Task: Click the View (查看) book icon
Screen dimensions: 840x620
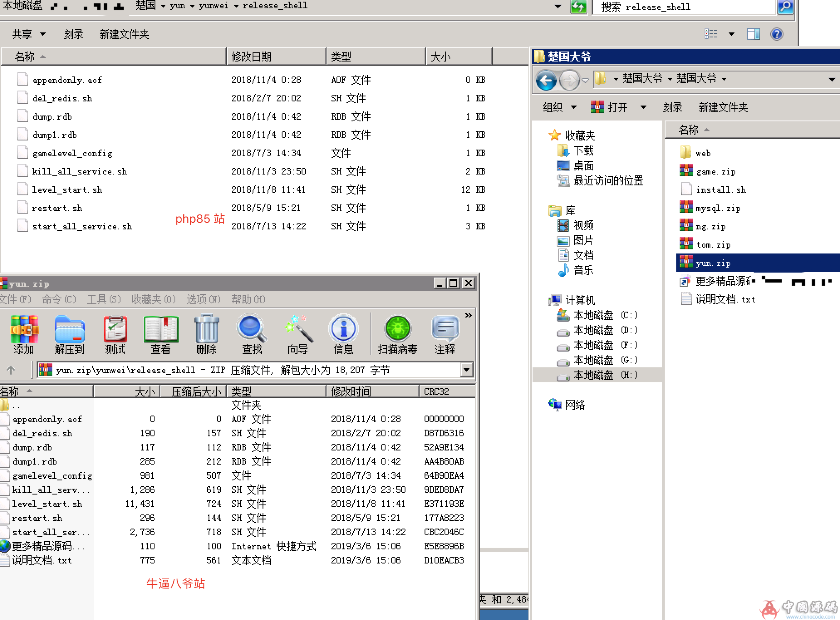Action: 161,335
